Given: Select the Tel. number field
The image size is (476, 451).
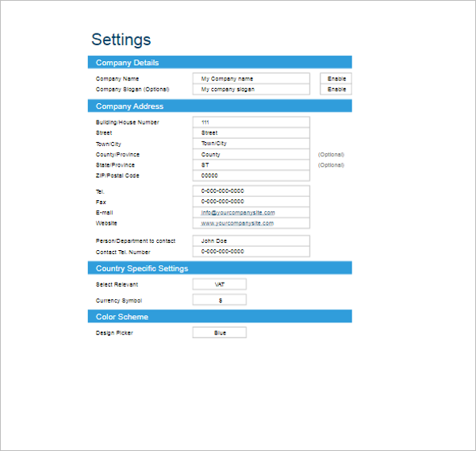Looking at the screenshot, I should [x=251, y=191].
